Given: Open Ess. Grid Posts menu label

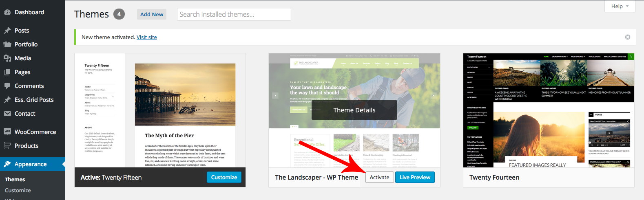Looking at the screenshot, I should pyautogui.click(x=34, y=100).
